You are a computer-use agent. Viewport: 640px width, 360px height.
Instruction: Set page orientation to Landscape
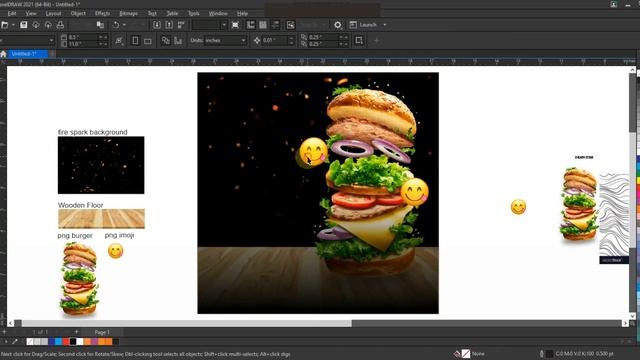148,40
